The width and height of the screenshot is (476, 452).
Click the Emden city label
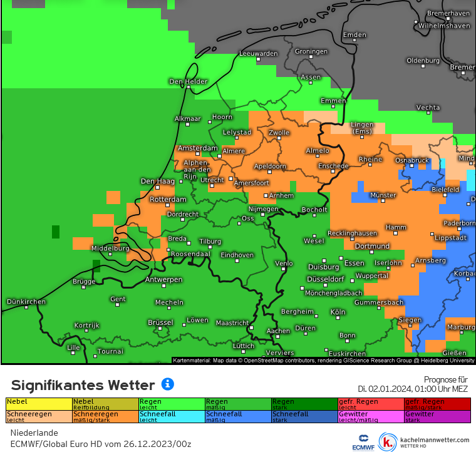pyautogui.click(x=354, y=35)
